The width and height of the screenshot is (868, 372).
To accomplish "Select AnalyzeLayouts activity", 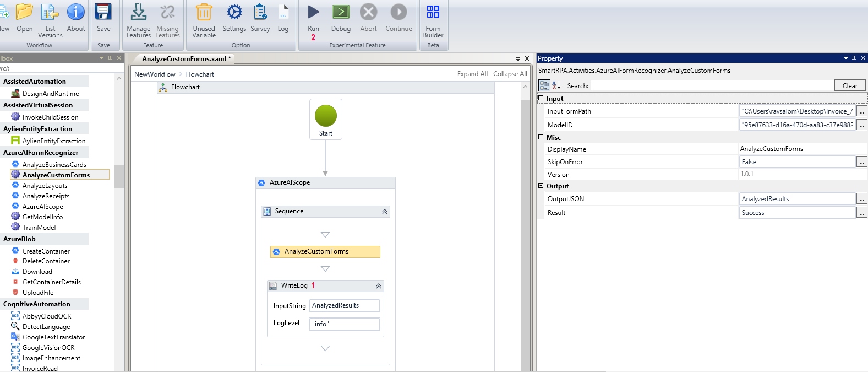I will (45, 186).
